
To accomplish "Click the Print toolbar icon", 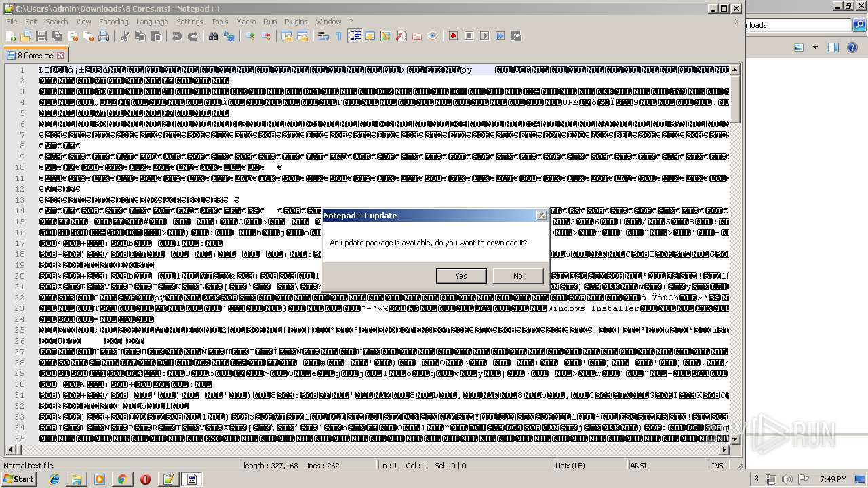I will 104,36.
